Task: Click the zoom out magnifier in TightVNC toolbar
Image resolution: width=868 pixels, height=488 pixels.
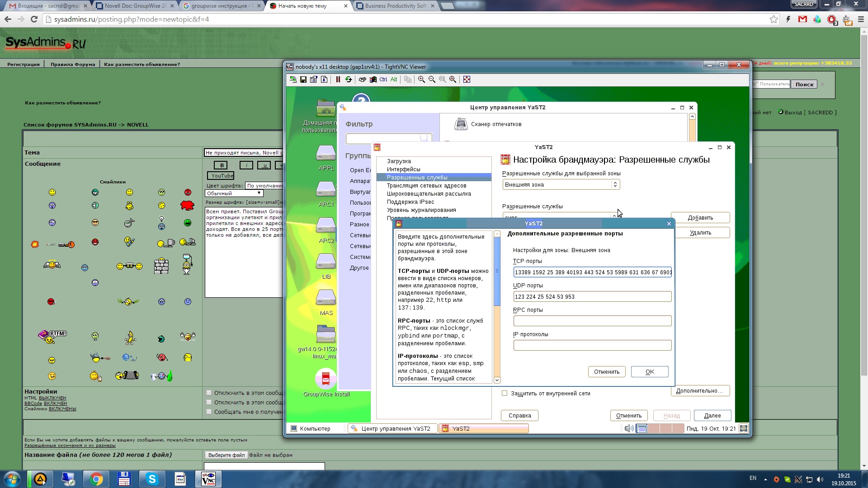Action: tap(432, 80)
